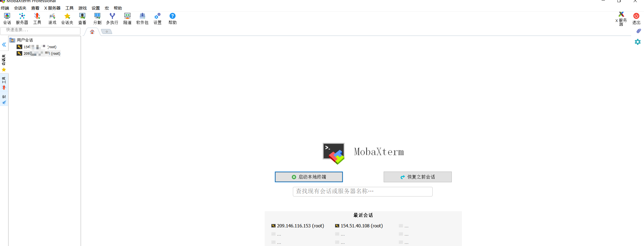Screen dimensions: 644x246
Task: Open recent session 209.146.116.153 (root)
Action: [300, 226]
